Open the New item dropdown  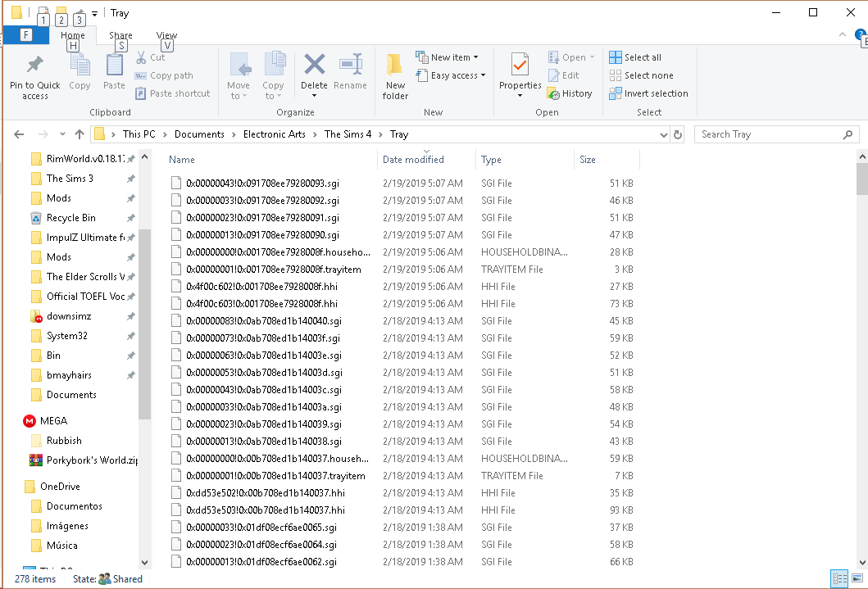[x=448, y=57]
